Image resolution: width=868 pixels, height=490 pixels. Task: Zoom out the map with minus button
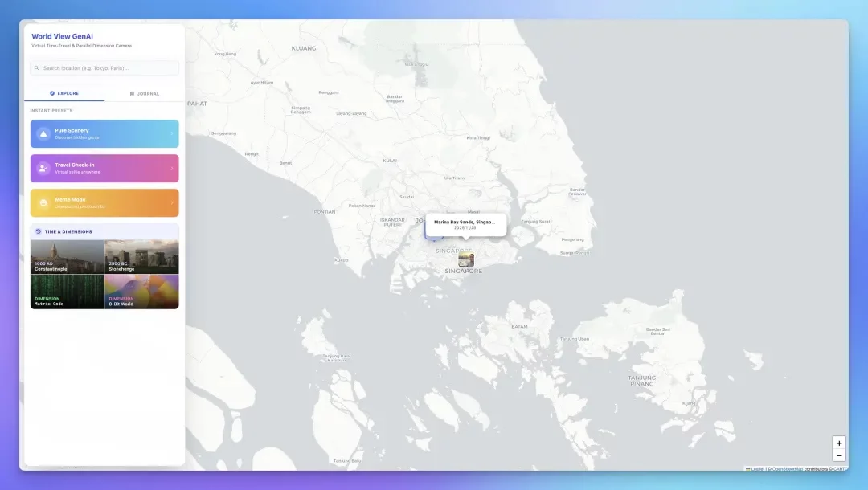(x=839, y=455)
